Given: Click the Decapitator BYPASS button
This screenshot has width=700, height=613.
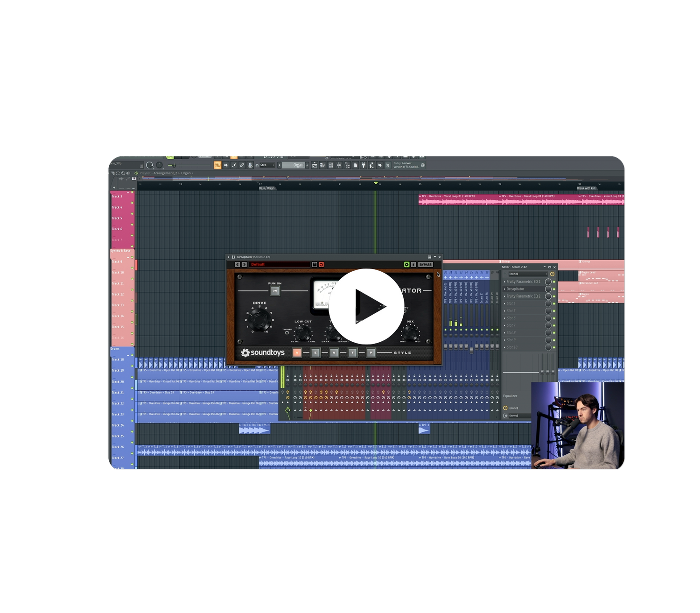Looking at the screenshot, I should (425, 265).
